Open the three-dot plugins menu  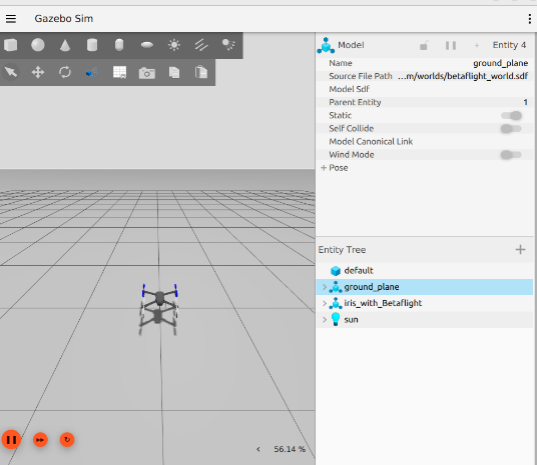coord(530,19)
